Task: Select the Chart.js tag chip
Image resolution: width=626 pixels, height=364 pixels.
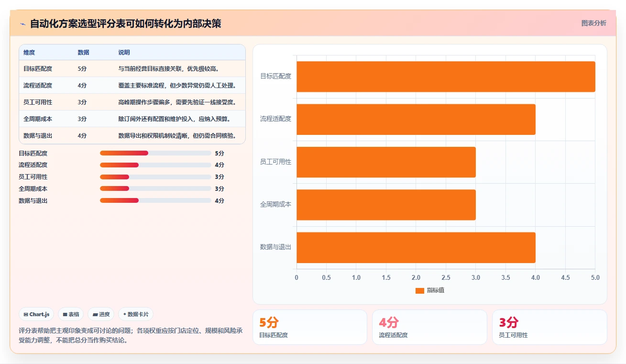Action: coord(36,314)
